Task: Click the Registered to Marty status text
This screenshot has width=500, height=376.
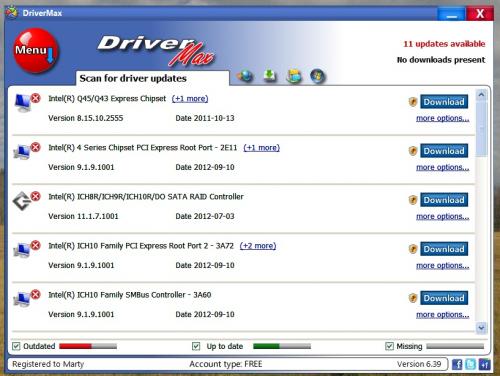Action: click(48, 364)
